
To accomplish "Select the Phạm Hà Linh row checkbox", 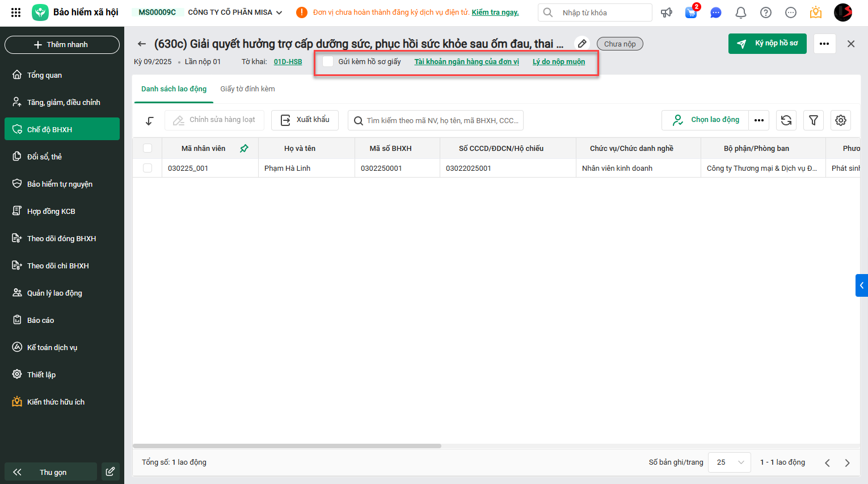I will [148, 168].
